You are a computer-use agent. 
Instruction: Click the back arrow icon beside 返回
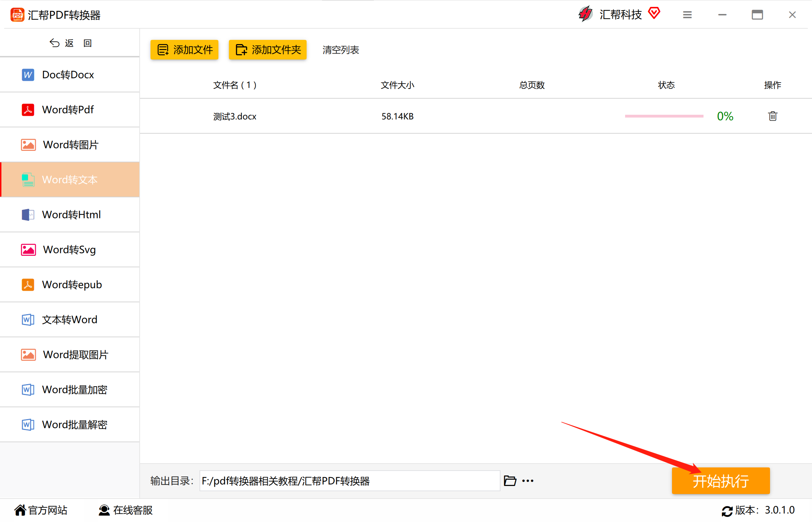pyautogui.click(x=54, y=43)
